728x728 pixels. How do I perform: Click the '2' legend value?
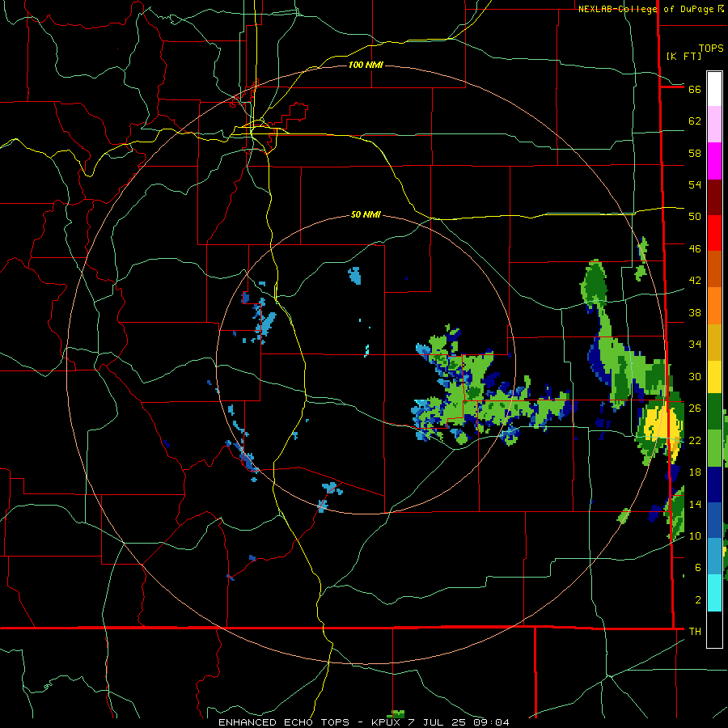coord(698,599)
